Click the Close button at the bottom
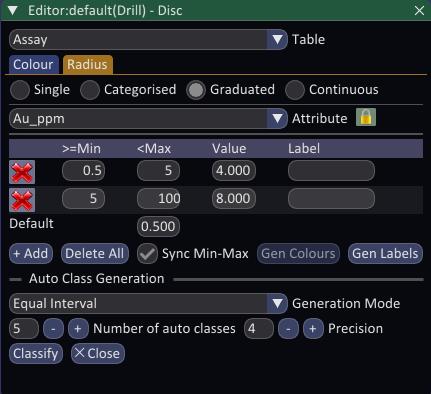 [98, 354]
